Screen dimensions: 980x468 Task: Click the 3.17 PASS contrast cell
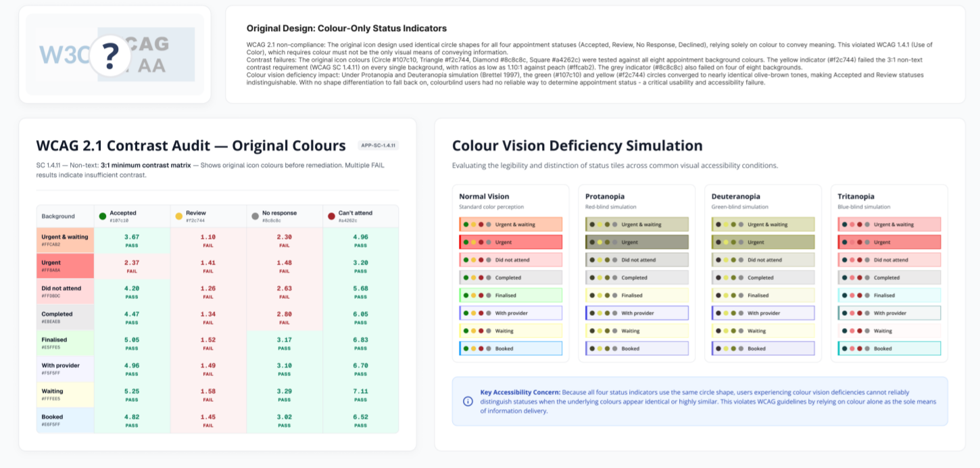point(285,343)
